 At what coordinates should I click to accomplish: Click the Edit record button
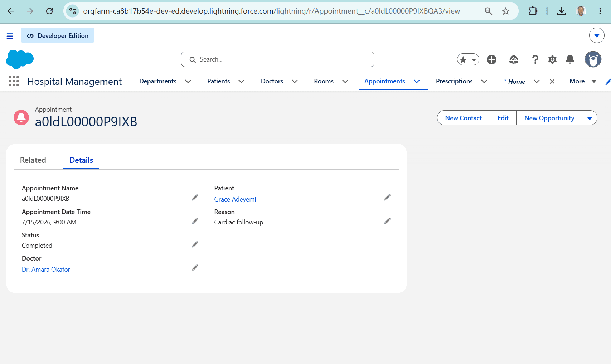pos(503,118)
